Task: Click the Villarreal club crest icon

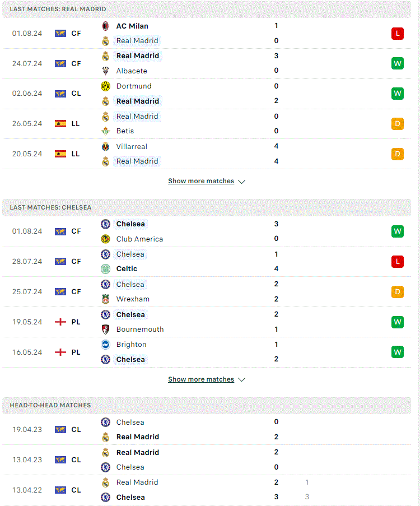Action: (x=105, y=146)
